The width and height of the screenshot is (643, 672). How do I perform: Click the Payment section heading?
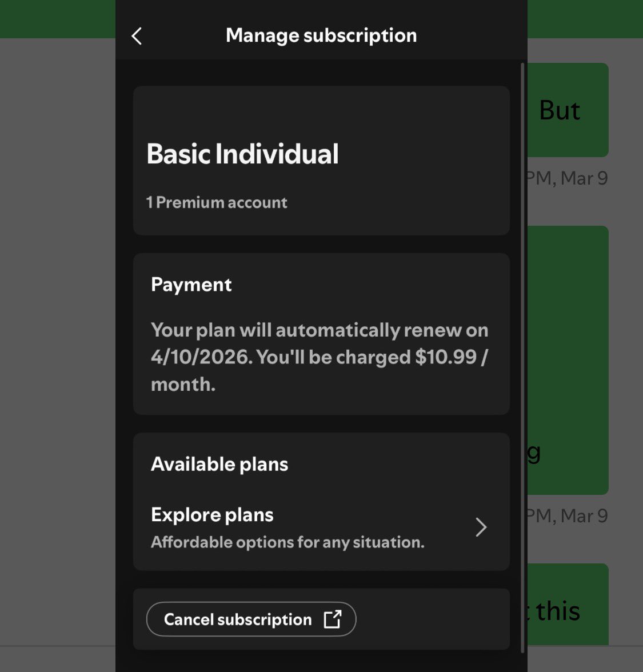[191, 285]
